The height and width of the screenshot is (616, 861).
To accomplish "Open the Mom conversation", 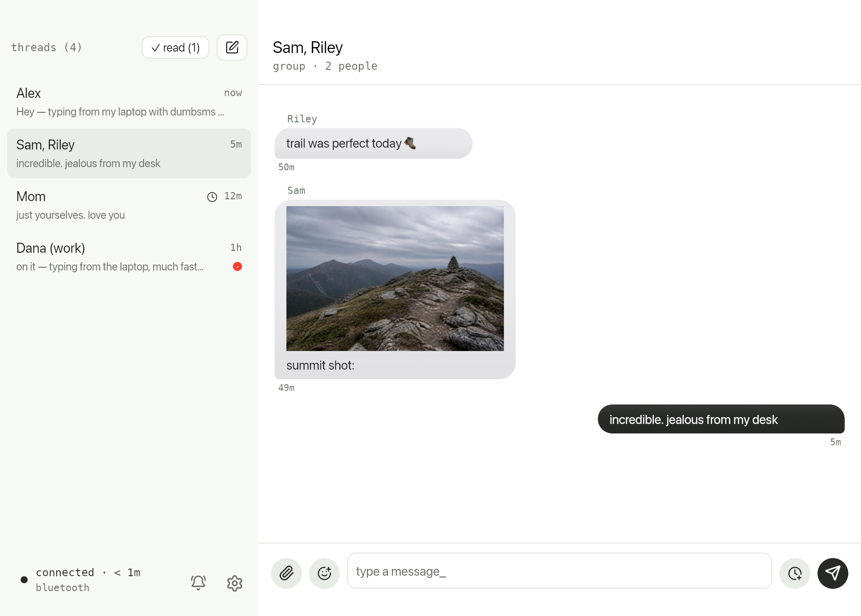I will tap(129, 205).
